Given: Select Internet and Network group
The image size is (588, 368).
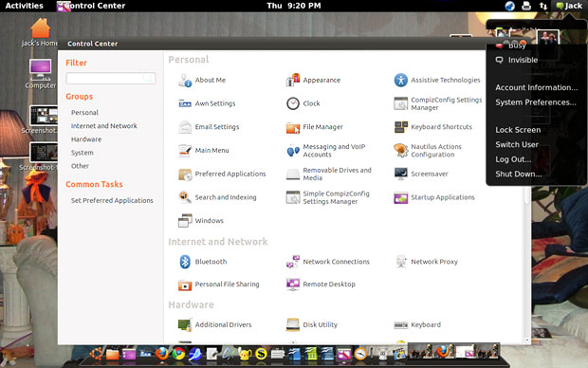Looking at the screenshot, I should point(104,126).
